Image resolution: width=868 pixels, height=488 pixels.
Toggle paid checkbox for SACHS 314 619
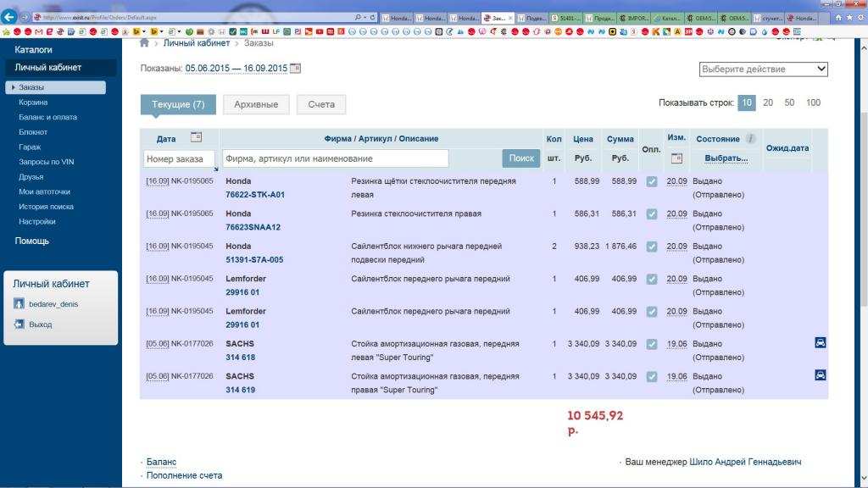[x=651, y=376]
